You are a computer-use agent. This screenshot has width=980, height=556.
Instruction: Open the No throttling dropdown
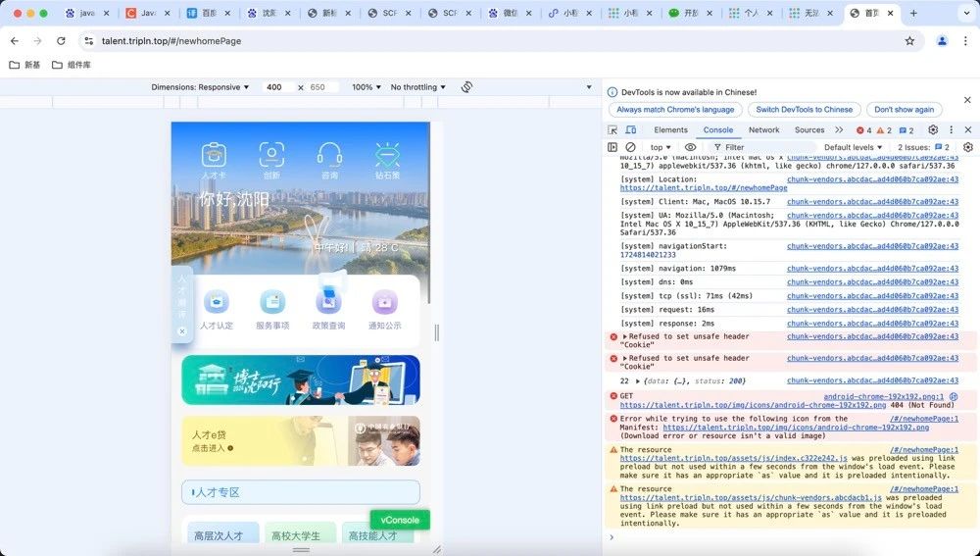[x=418, y=87]
